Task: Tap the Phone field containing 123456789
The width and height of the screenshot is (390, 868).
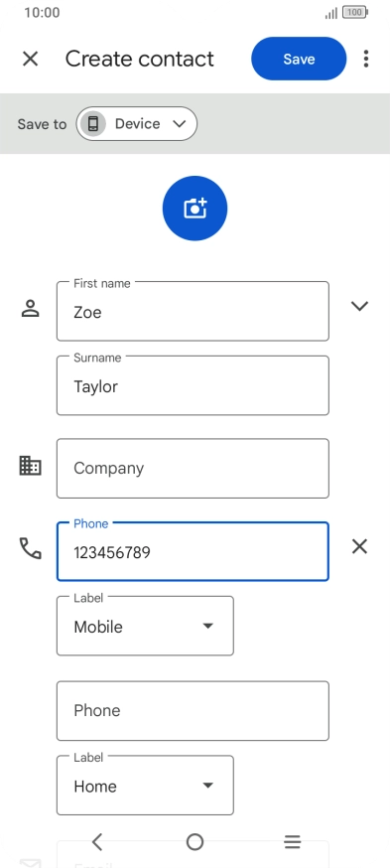Action: 193,551
